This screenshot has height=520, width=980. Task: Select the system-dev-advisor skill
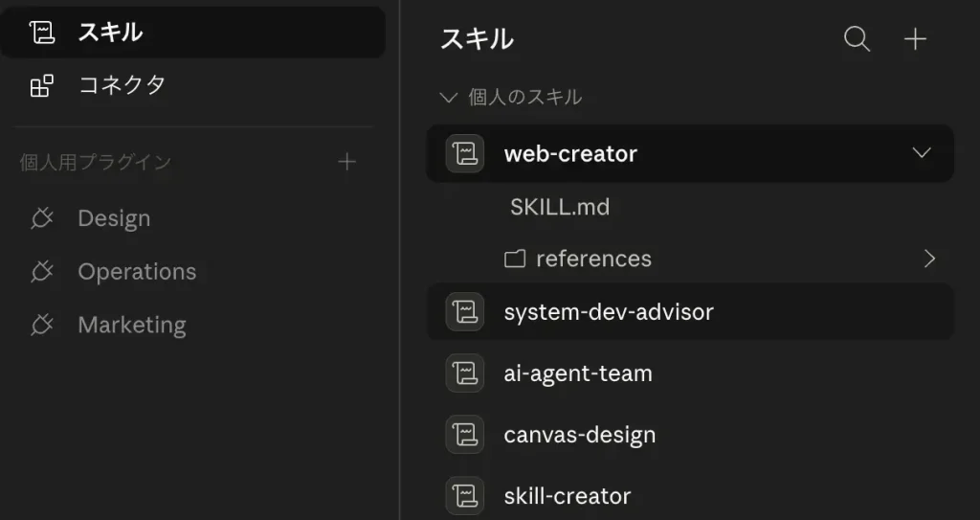coord(609,312)
